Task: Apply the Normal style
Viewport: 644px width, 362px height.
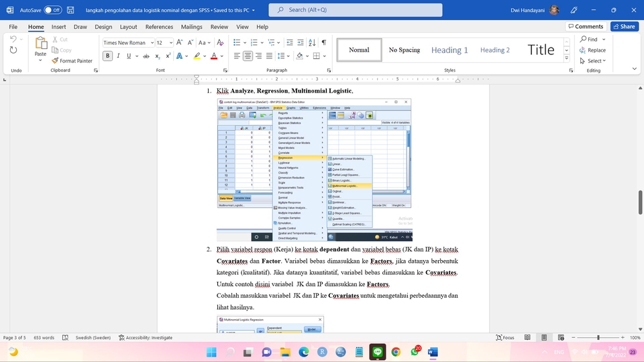Action: 359,50
